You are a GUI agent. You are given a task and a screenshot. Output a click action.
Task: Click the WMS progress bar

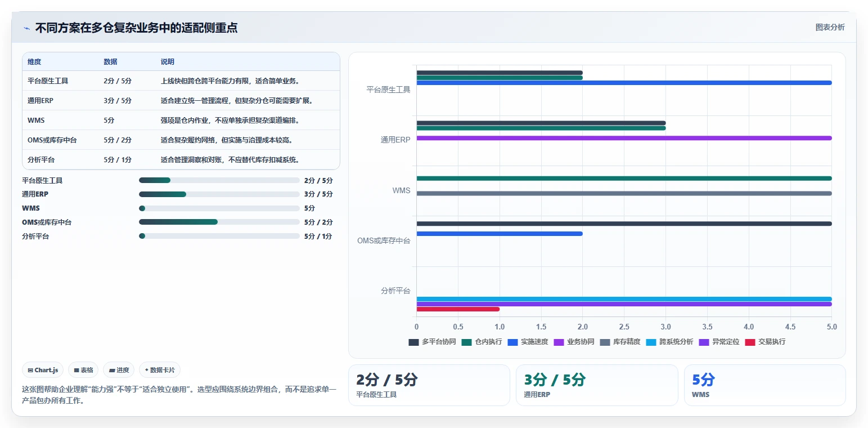219,208
